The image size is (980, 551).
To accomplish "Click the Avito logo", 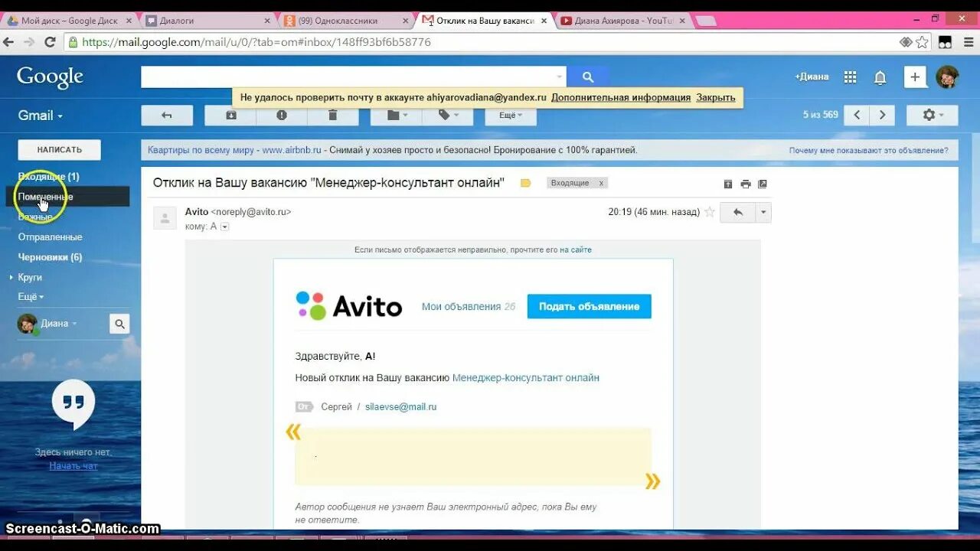I will pyautogui.click(x=349, y=306).
